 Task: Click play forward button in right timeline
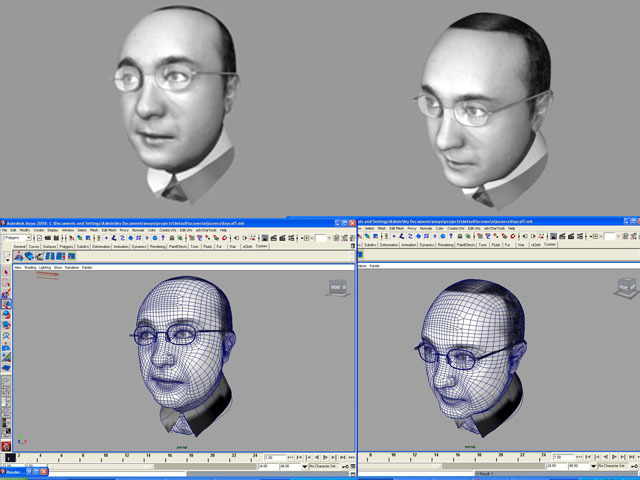[614, 457]
